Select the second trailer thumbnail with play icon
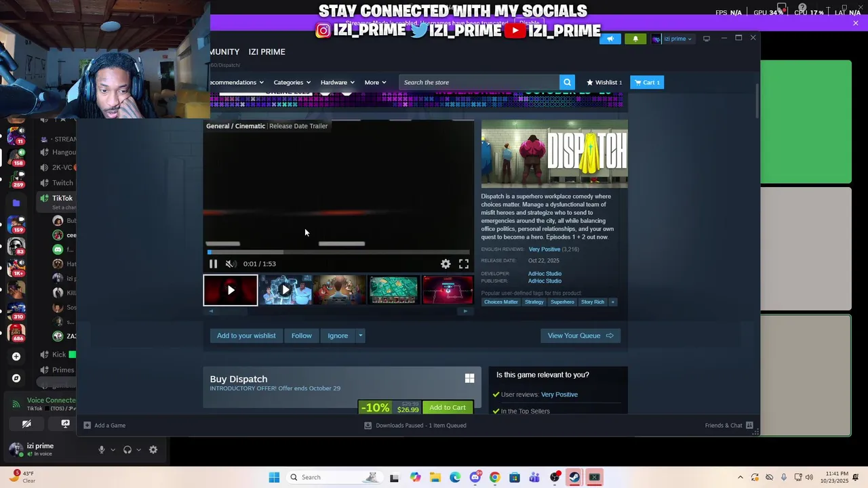 click(285, 290)
